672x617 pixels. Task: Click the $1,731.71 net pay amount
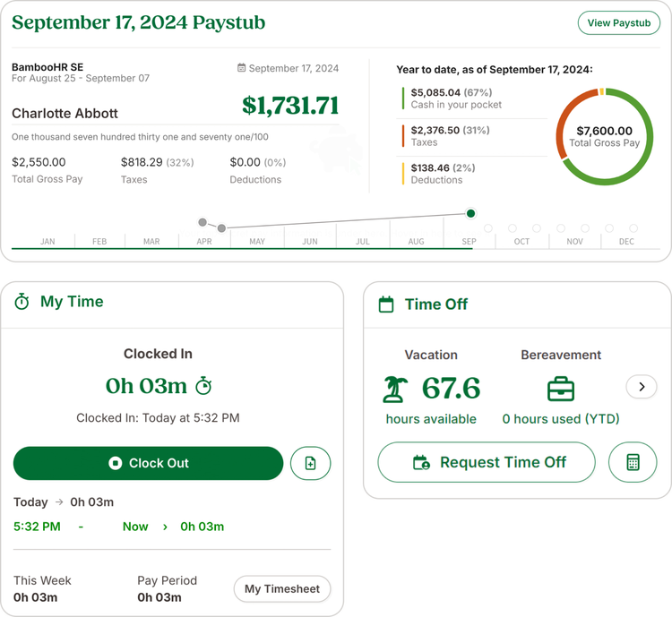click(290, 105)
